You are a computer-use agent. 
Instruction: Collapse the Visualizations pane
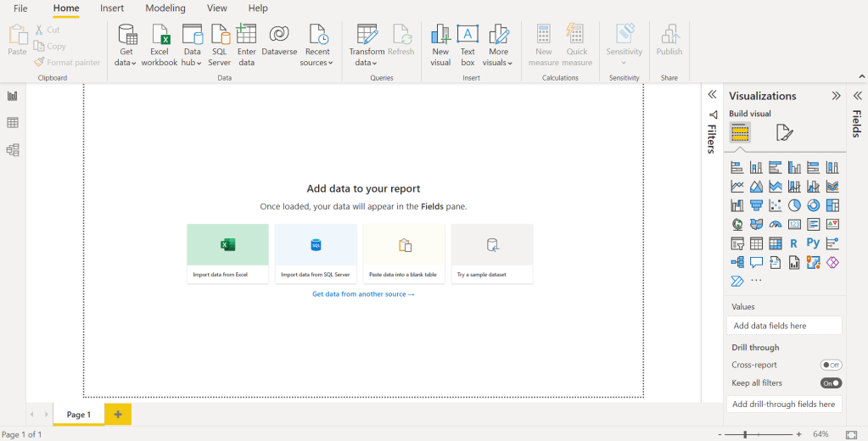[x=836, y=97]
